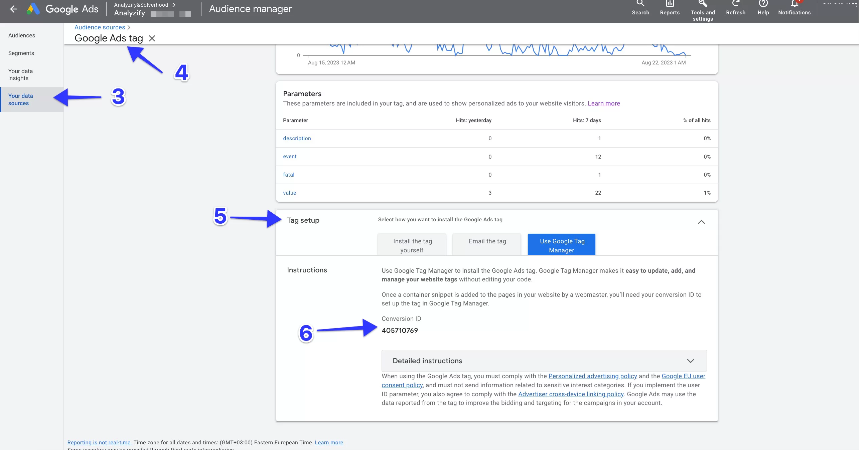Viewport: 868px width, 450px height.
Task: Expand the Detailed instructions section
Action: [x=544, y=361]
